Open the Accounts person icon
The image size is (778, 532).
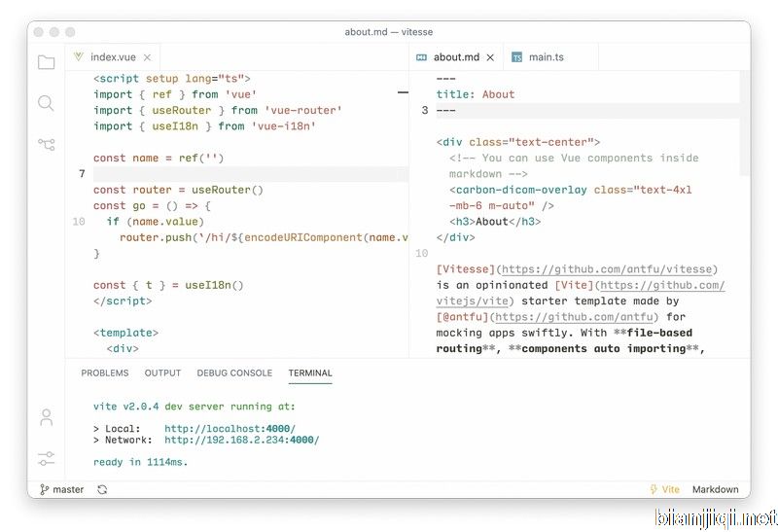click(x=46, y=417)
